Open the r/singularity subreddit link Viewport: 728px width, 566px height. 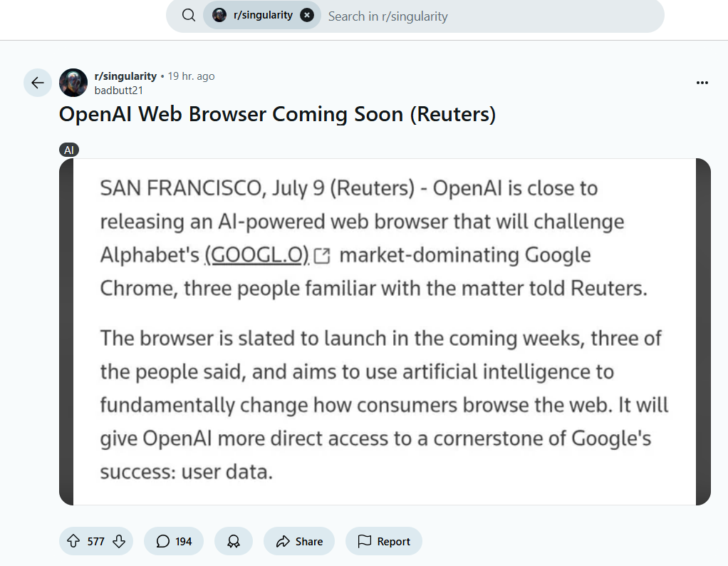pos(125,76)
